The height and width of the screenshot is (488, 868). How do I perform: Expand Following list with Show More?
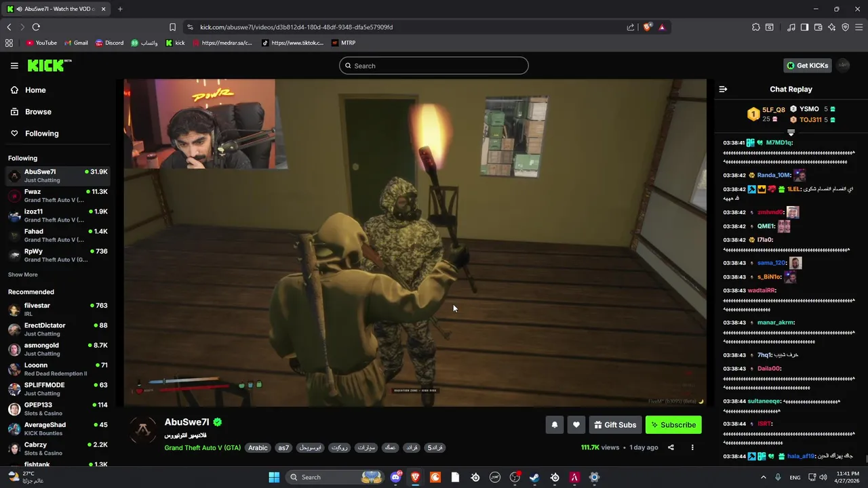(22, 274)
